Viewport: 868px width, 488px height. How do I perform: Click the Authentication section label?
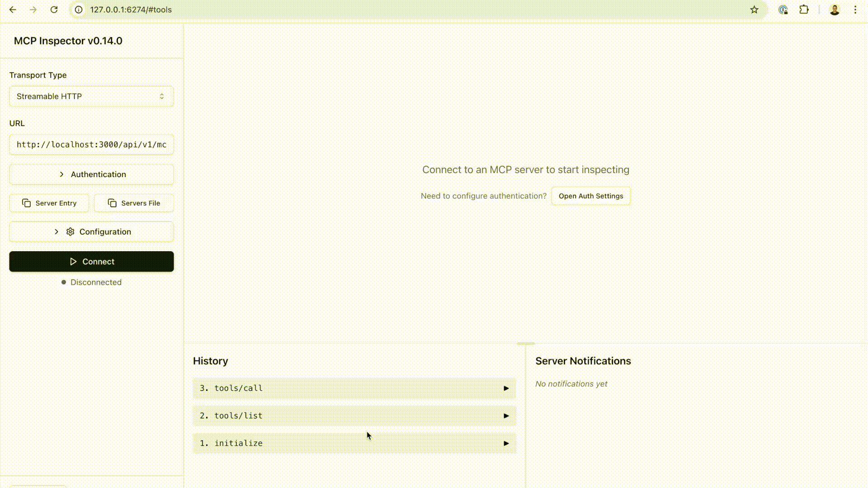click(x=98, y=174)
